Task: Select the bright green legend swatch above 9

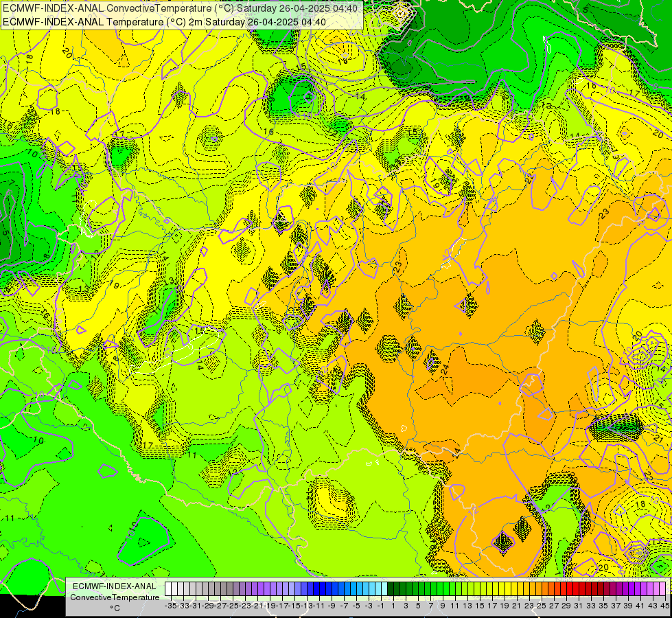Action: coord(440,588)
